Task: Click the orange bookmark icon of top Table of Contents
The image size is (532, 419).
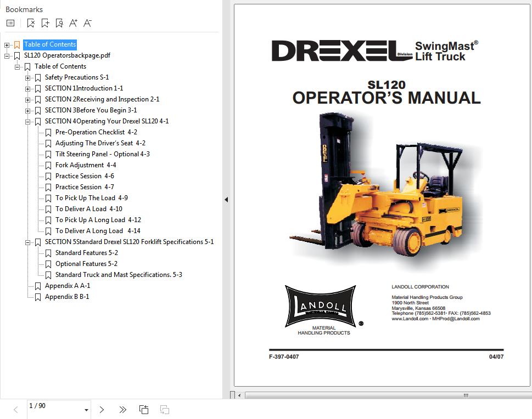Action: click(17, 45)
